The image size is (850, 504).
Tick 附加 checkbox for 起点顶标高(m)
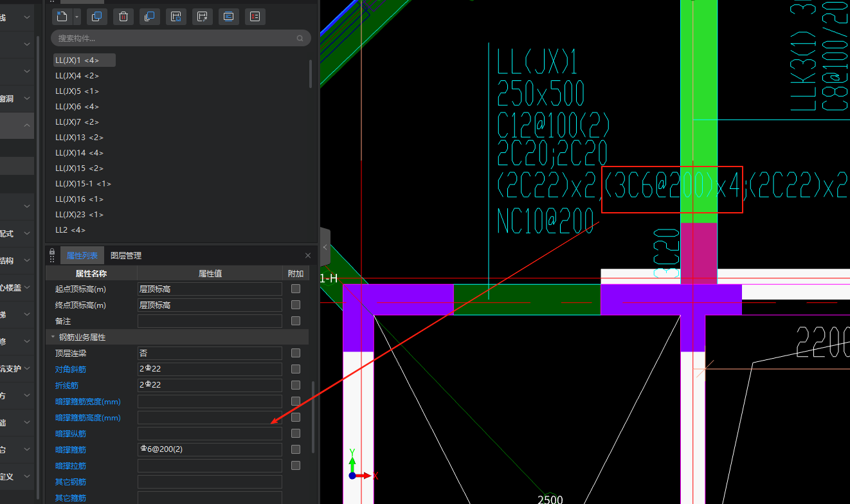click(x=296, y=289)
